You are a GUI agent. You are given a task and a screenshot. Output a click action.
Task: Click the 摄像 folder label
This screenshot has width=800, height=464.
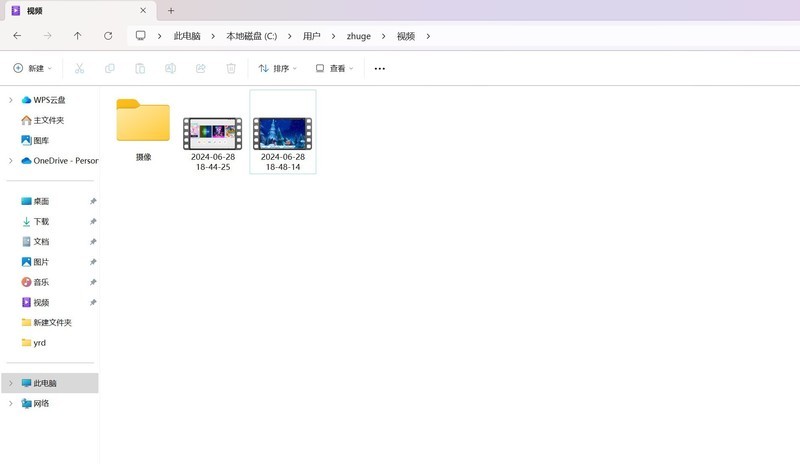143,157
